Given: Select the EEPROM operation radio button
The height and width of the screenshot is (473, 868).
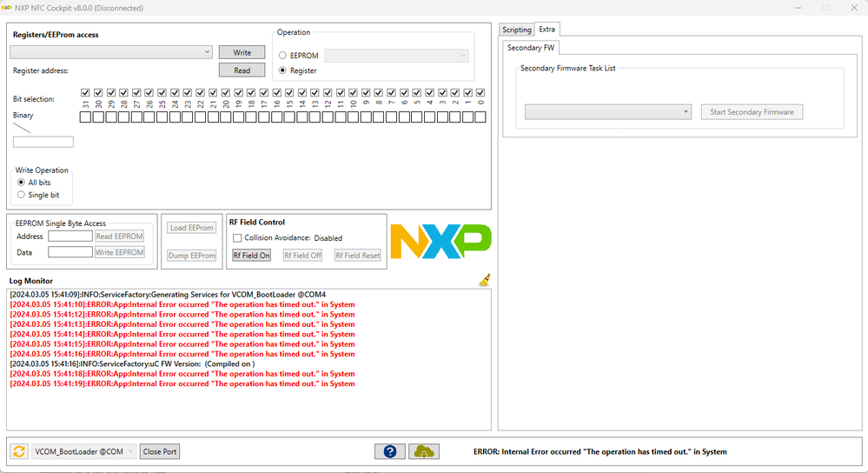Looking at the screenshot, I should pyautogui.click(x=283, y=56).
